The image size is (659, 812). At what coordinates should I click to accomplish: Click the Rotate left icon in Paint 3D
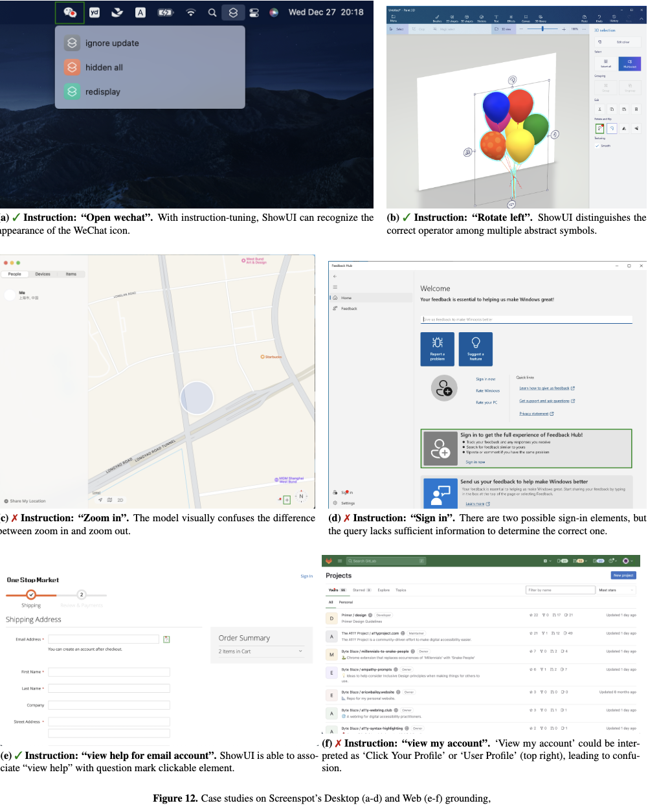[599, 128]
